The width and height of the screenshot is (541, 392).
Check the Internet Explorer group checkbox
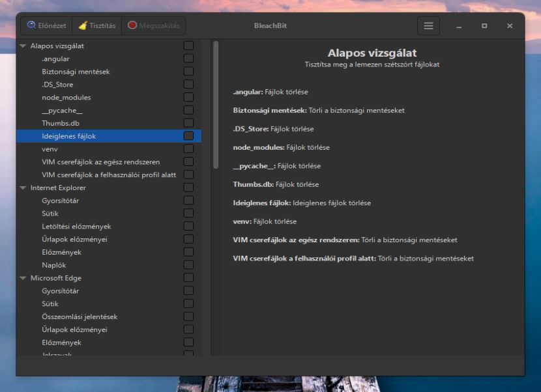point(188,188)
